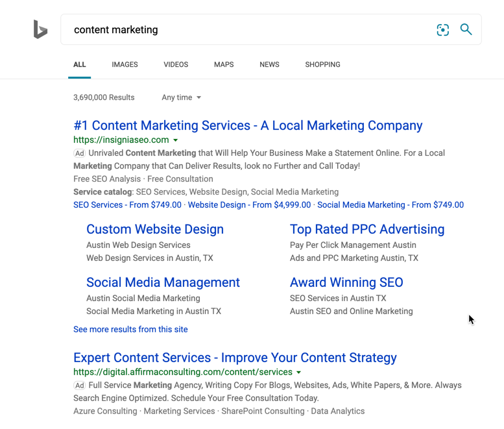The width and height of the screenshot is (504, 429).
Task: Click the https://insigniaseo.com URL
Action: (x=121, y=140)
